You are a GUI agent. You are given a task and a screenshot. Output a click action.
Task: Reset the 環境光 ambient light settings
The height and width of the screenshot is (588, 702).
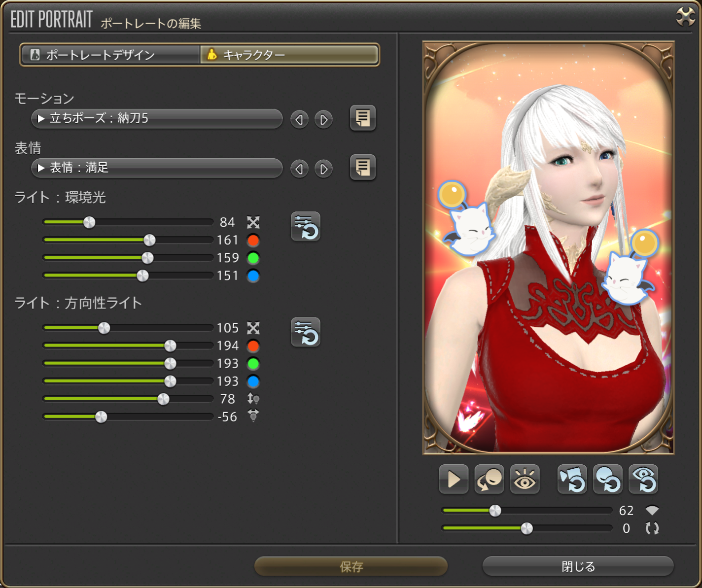(306, 227)
